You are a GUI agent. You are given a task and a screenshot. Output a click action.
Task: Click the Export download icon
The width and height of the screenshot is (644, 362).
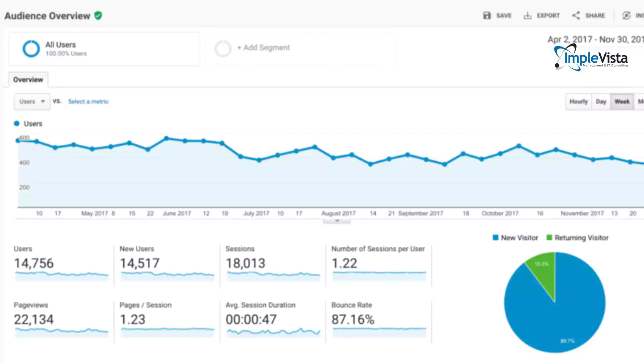(527, 15)
